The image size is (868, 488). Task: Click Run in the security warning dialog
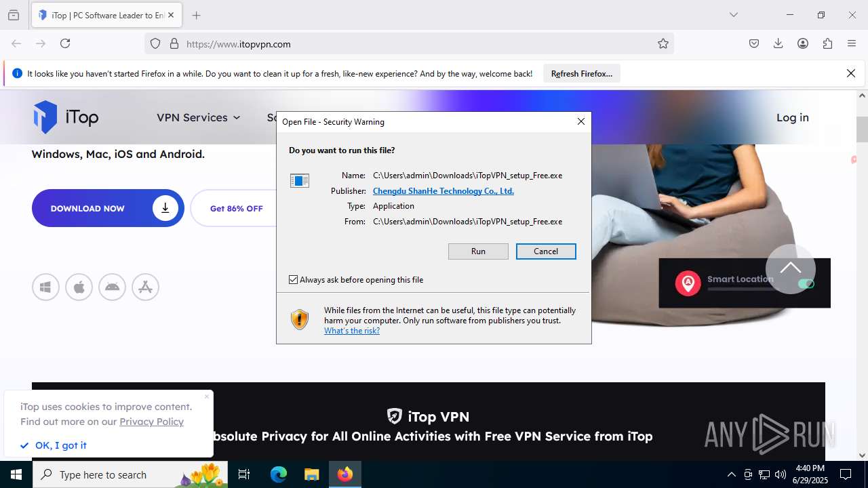point(478,251)
